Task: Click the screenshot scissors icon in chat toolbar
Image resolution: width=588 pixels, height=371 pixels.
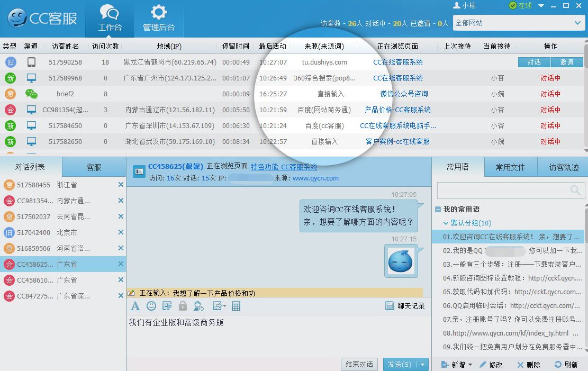Action: [167, 306]
